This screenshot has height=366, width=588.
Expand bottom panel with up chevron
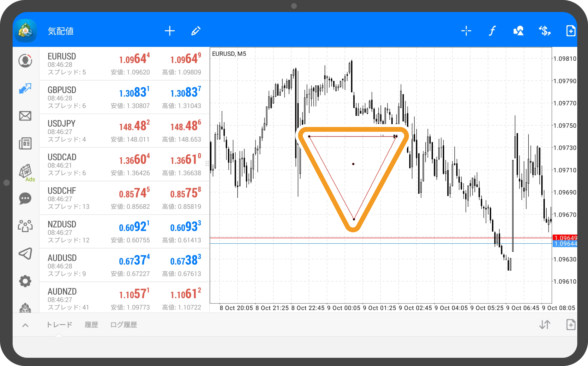click(26, 325)
